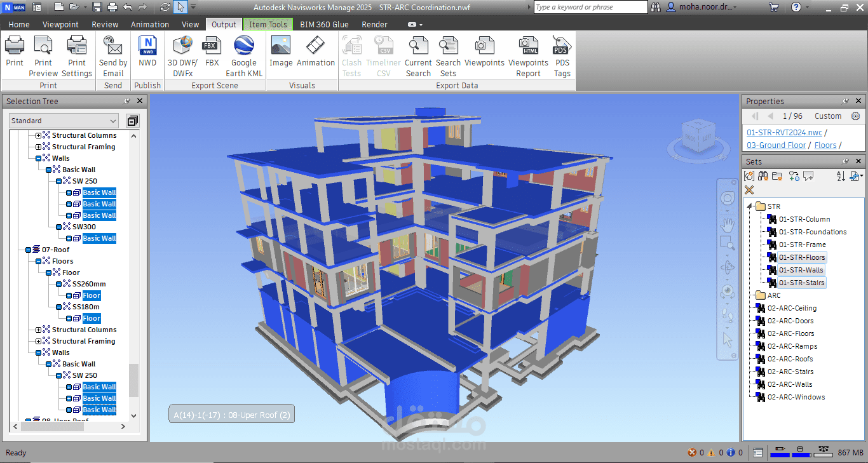868x463 pixels.
Task: Export to Google Earth KML
Action: pyautogui.click(x=244, y=56)
